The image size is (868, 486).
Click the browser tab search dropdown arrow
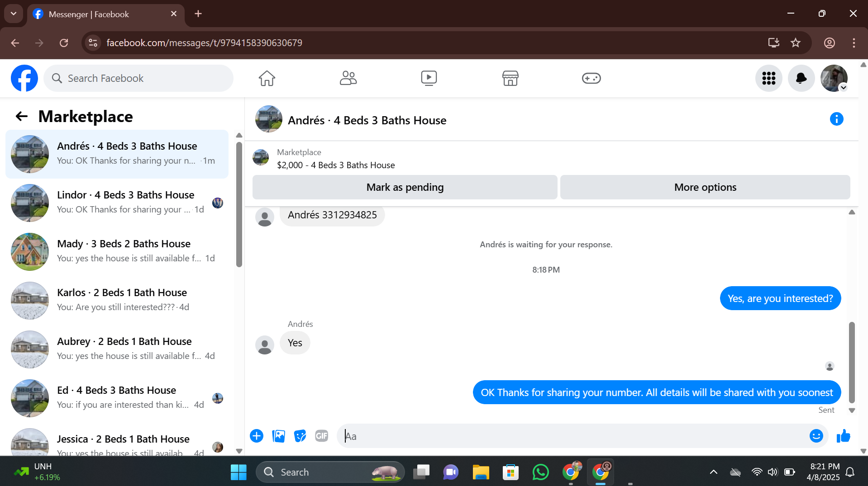pyautogui.click(x=14, y=14)
